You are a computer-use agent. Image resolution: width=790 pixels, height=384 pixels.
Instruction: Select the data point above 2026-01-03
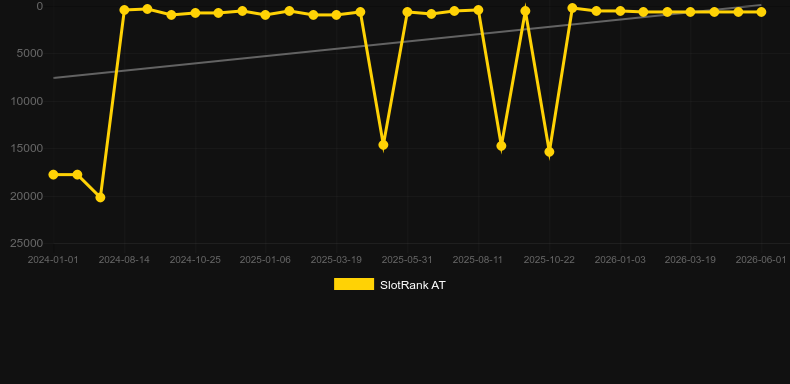620,11
